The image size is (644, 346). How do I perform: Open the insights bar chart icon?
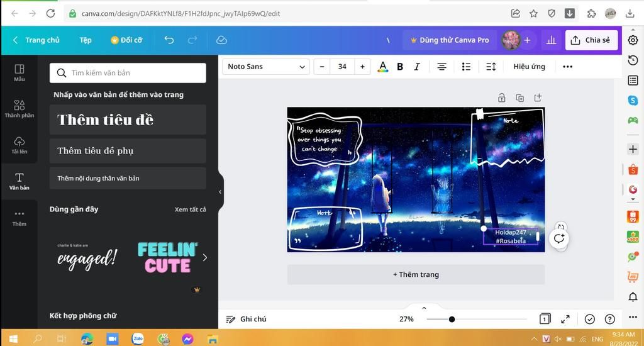tap(551, 40)
